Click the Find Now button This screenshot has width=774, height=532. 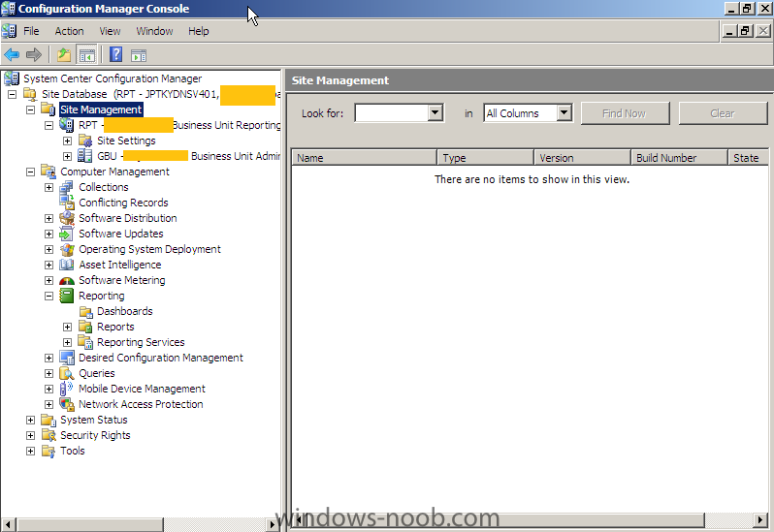[x=625, y=113]
